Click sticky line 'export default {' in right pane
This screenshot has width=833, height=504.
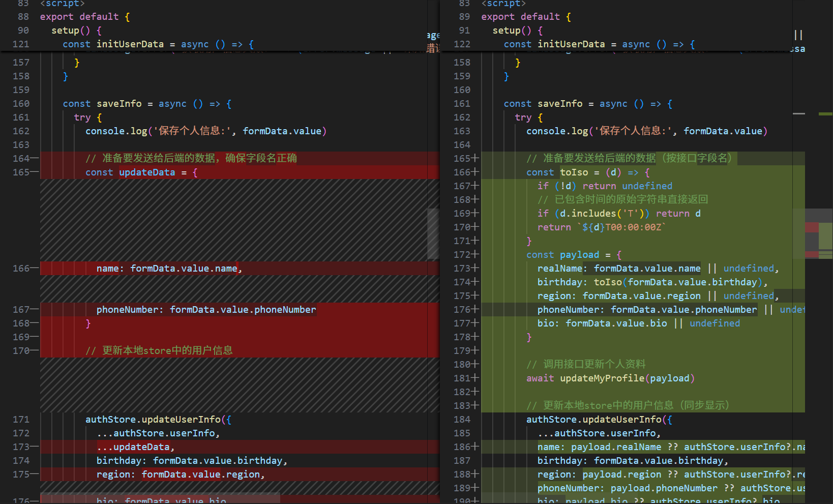pyautogui.click(x=526, y=17)
